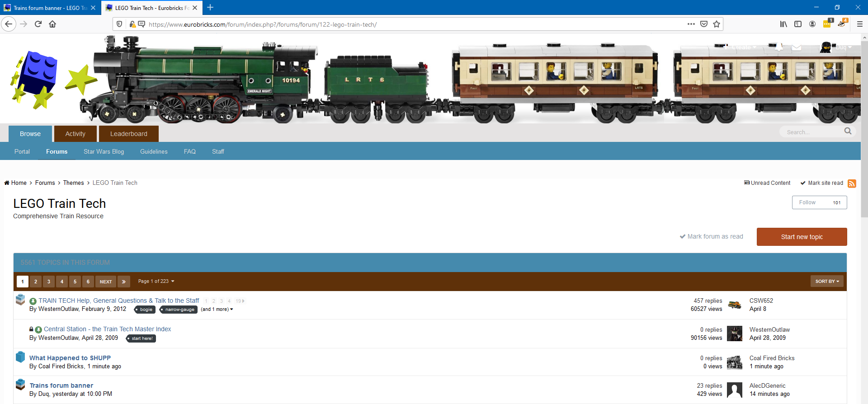
Task: Open the Staff menu item
Action: tap(218, 151)
